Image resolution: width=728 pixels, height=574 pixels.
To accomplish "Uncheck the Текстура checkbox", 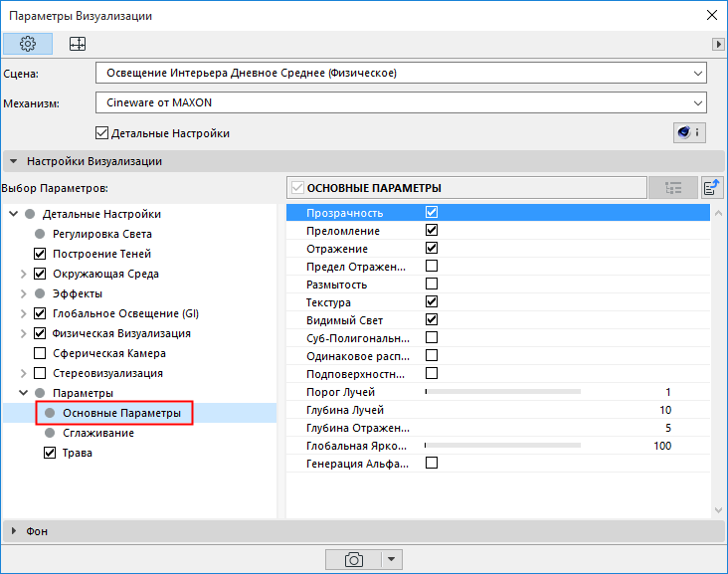I will coord(432,301).
